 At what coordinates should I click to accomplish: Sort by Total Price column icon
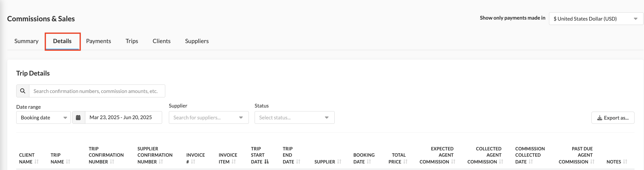[405, 162]
